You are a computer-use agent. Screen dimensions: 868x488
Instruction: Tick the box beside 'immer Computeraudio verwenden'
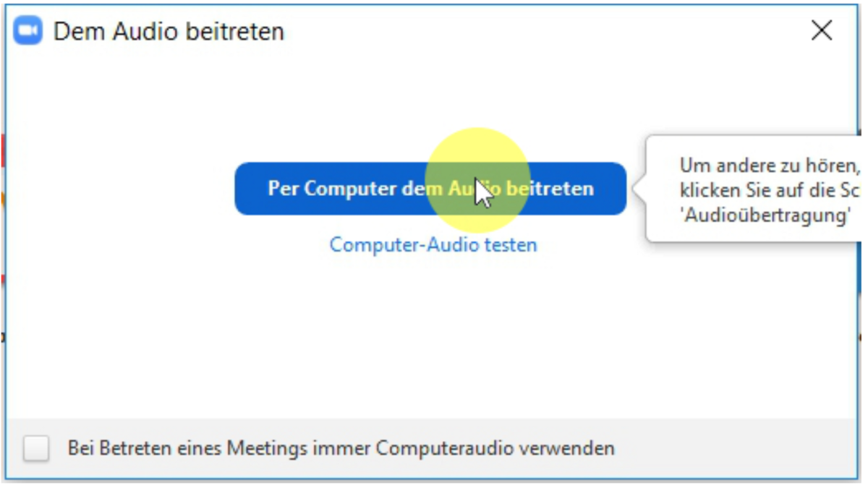[36, 448]
